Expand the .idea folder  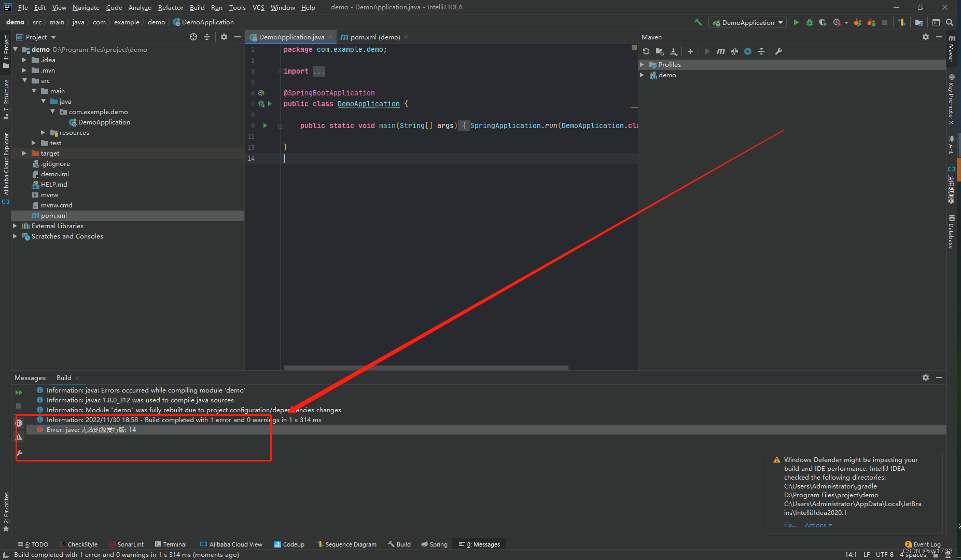pos(24,60)
